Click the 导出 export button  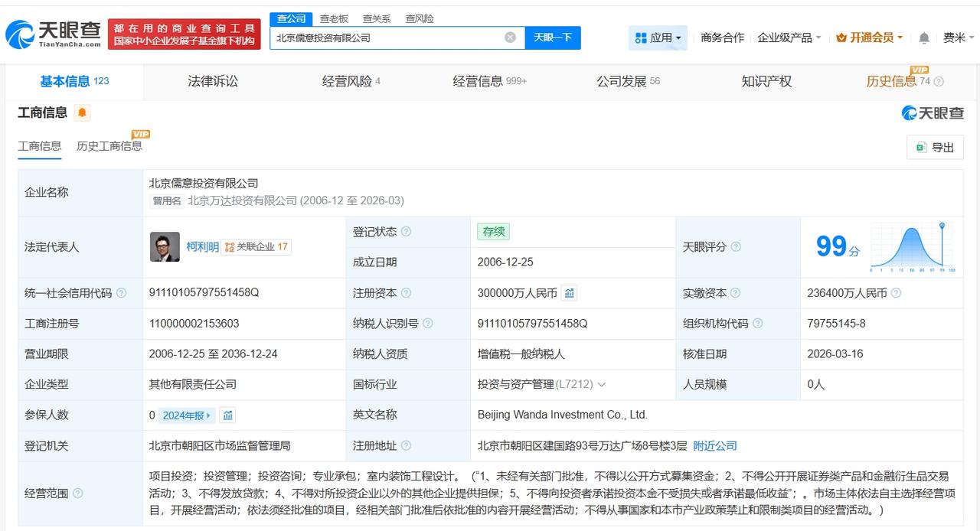pos(935,148)
